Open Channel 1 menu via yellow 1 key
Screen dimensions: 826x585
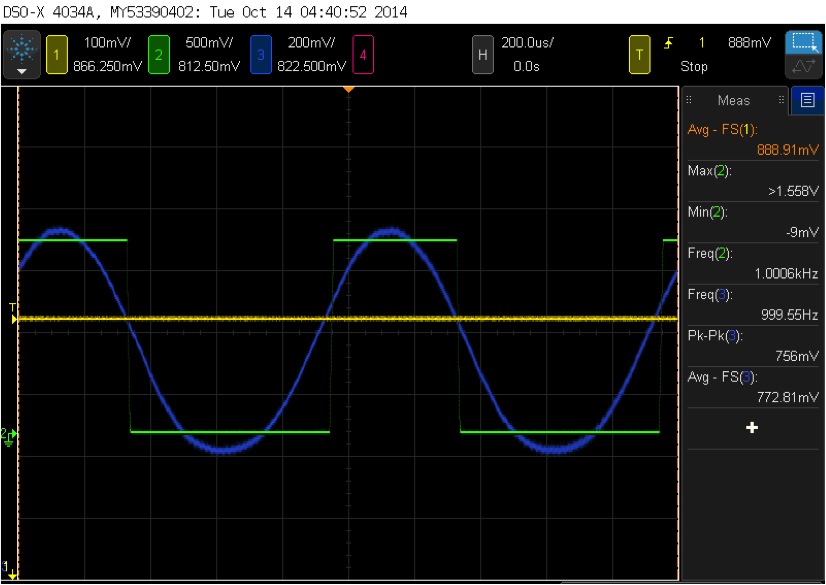coord(57,55)
